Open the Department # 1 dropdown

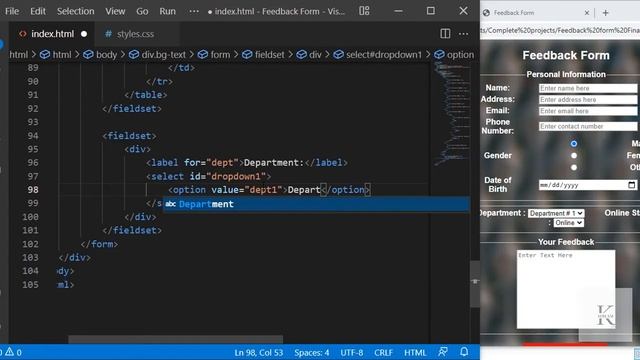tap(556, 213)
